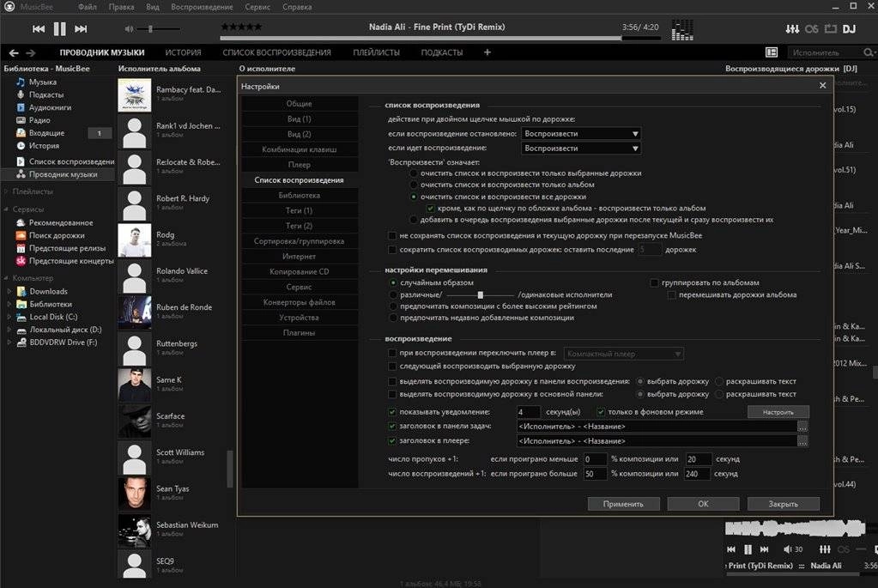Click notification seconds input field
The image size is (878, 588).
tap(529, 412)
